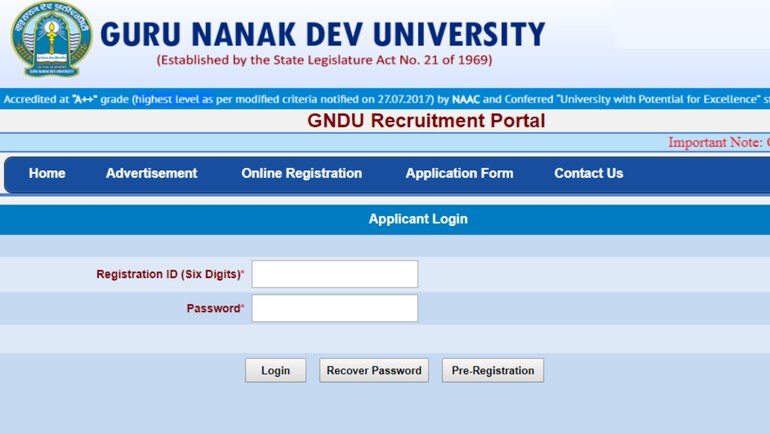Open Pre-Registration via its button
The width and height of the screenshot is (770, 433).
pyautogui.click(x=492, y=370)
